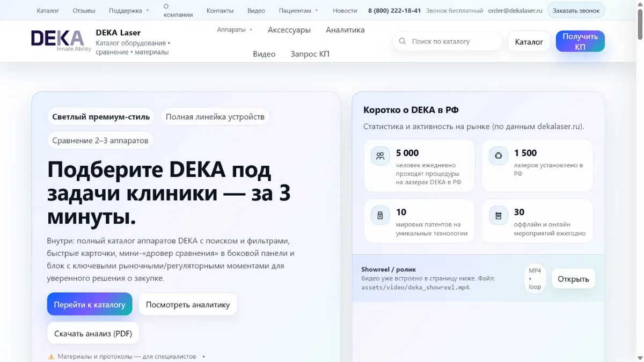Go to Аксессуары section
644x362 pixels.
[289, 29]
